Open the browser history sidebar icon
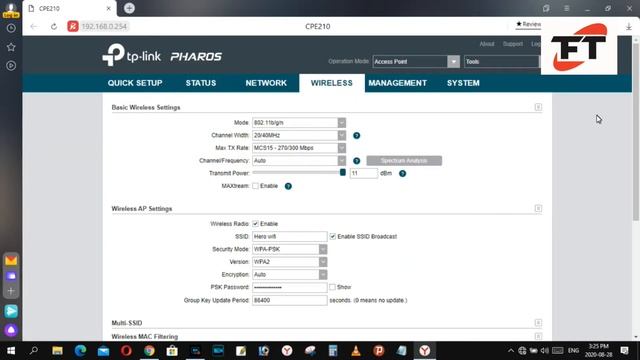The height and width of the screenshot is (360, 640). click(11, 28)
